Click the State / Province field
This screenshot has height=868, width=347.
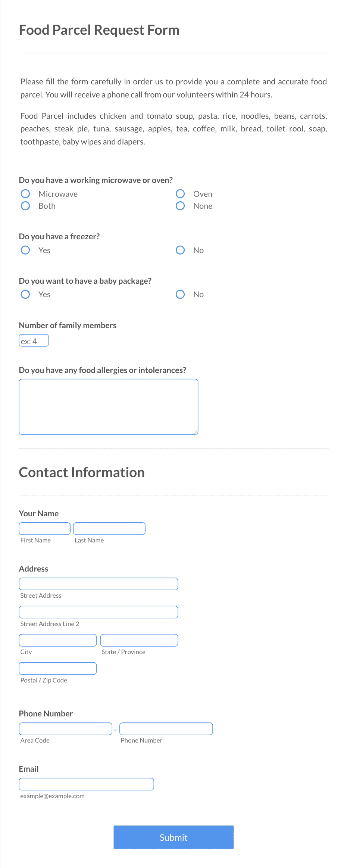139,640
